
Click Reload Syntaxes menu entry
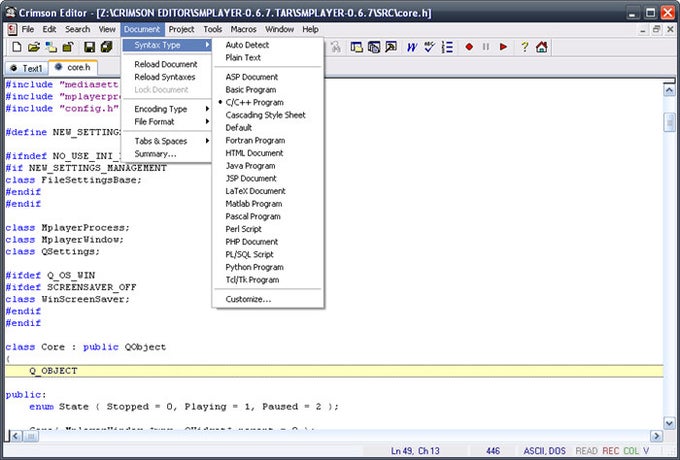(167, 77)
